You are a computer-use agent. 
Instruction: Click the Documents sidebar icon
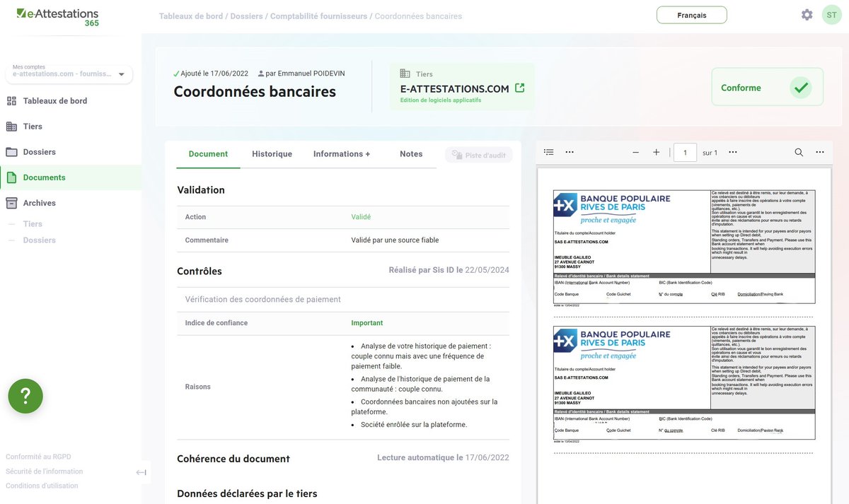coord(11,177)
